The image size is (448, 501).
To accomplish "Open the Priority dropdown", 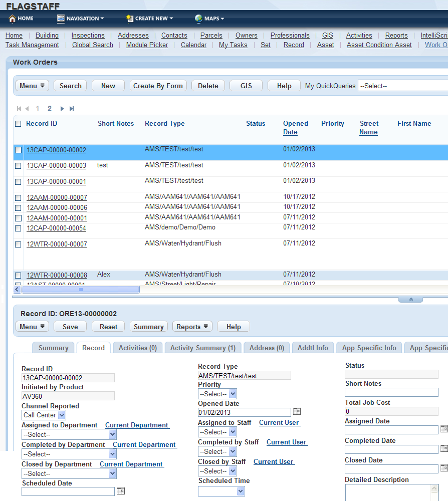I will [217, 393].
